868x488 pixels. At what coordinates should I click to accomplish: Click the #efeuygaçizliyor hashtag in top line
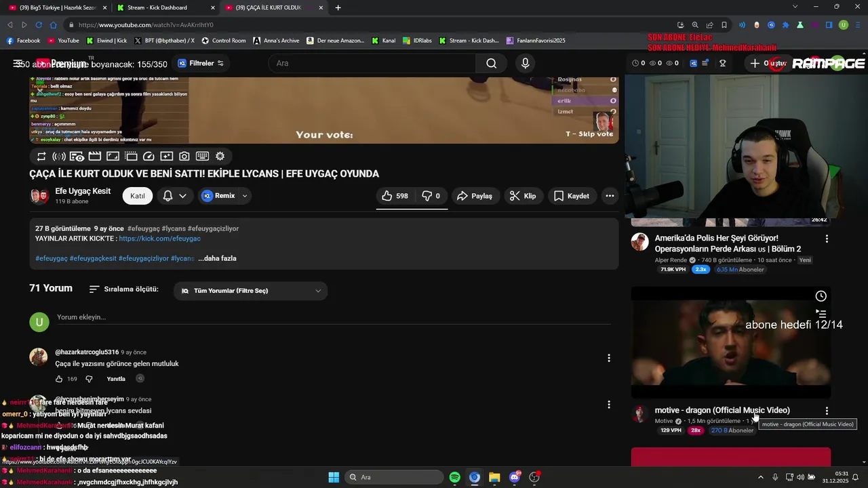click(x=213, y=228)
